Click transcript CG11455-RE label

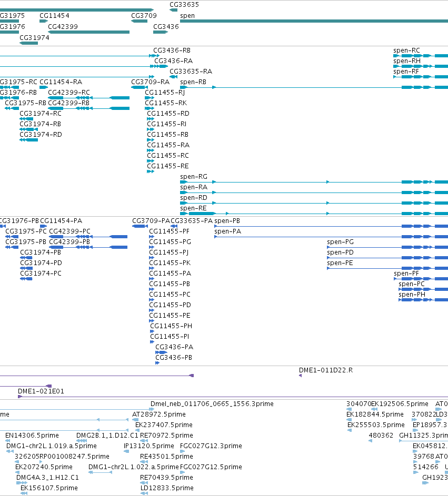168,166
